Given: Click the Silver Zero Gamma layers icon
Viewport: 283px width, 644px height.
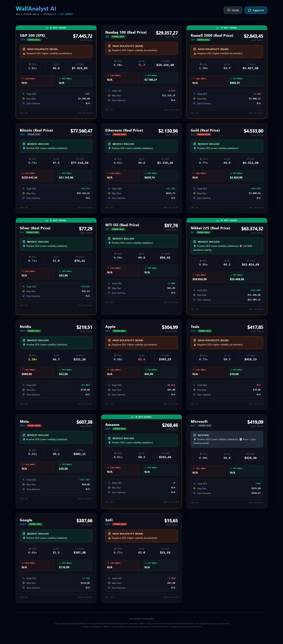Looking at the screenshot, I should pyautogui.click(x=24, y=296).
